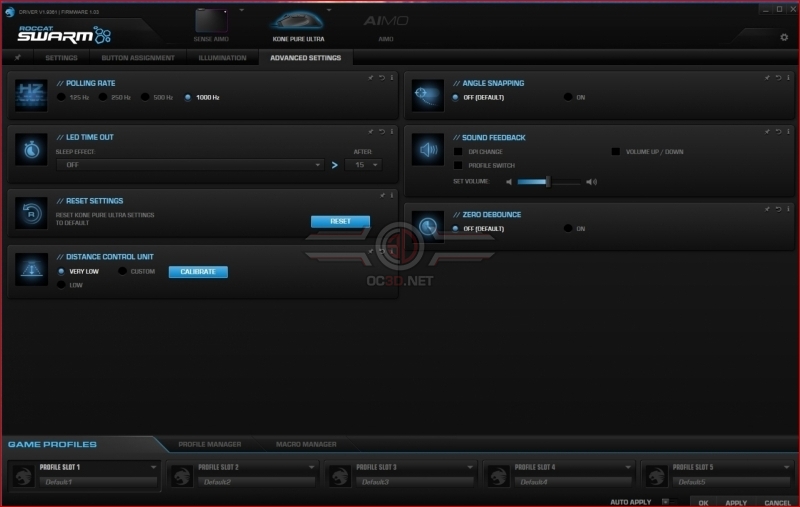800x507 pixels.
Task: Turn Zero Debounce ON
Action: coord(568,228)
